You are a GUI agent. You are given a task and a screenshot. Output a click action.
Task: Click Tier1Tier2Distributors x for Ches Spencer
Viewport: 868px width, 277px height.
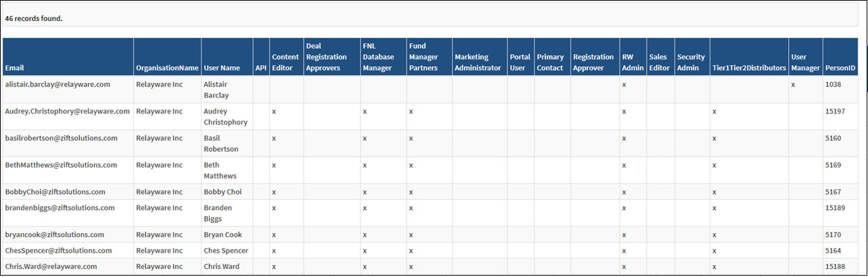click(x=714, y=251)
